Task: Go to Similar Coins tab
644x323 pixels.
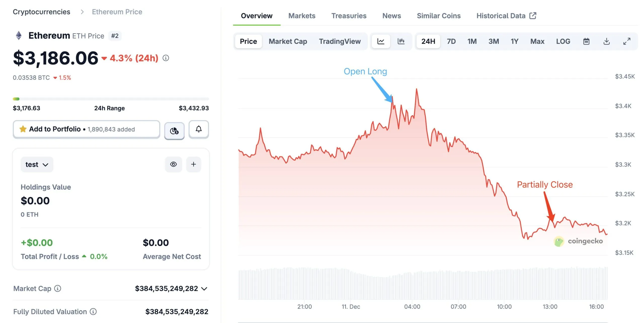Action: (x=438, y=16)
